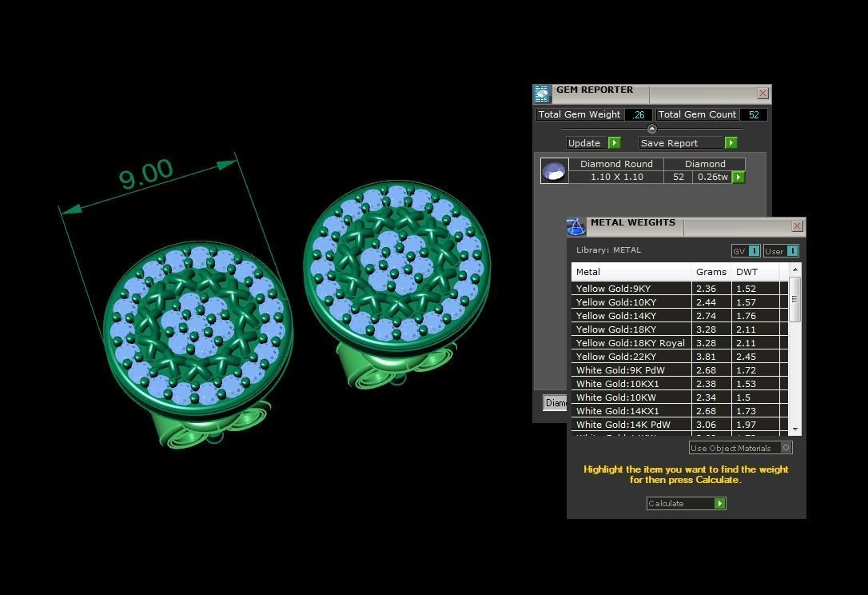Click the metal list scroll up arrow

(x=795, y=270)
